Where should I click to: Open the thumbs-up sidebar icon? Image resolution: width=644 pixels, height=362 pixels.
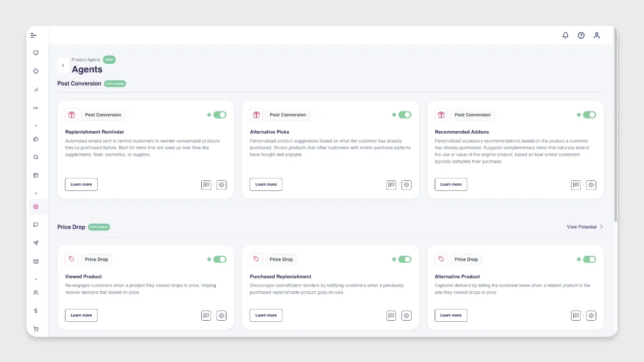click(36, 139)
